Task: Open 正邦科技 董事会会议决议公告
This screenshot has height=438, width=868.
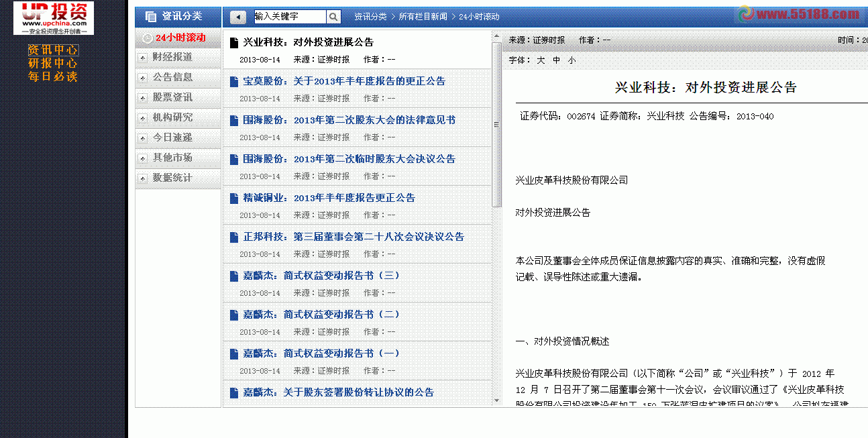Action: coord(354,237)
